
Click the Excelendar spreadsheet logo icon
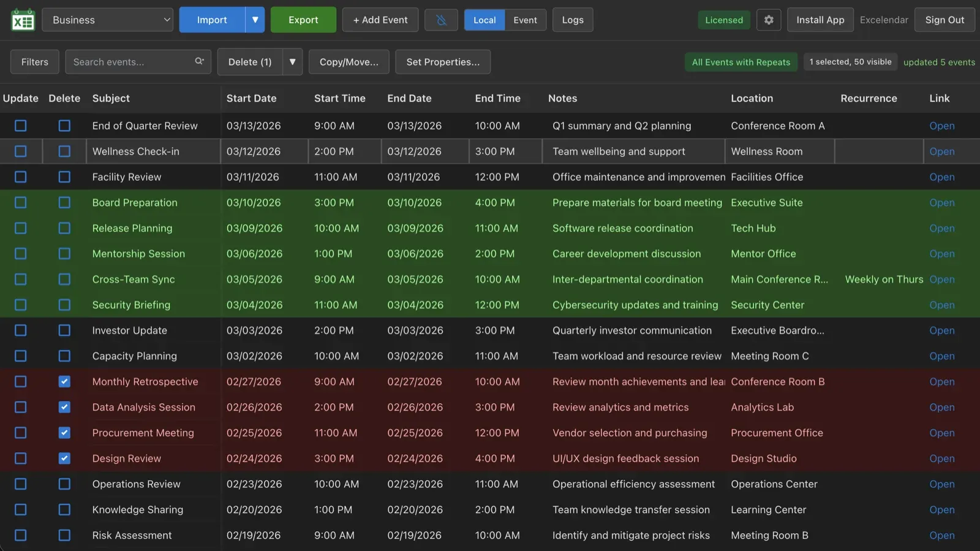tap(23, 20)
